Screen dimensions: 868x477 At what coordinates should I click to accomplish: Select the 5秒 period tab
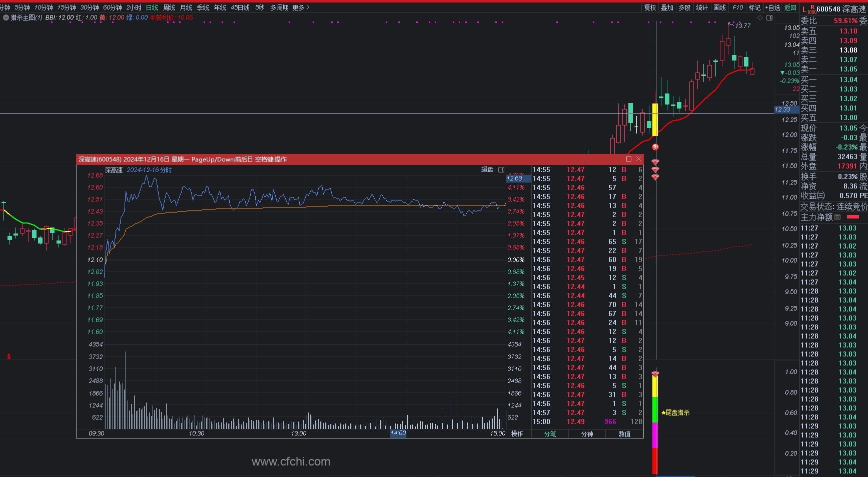click(260, 7)
